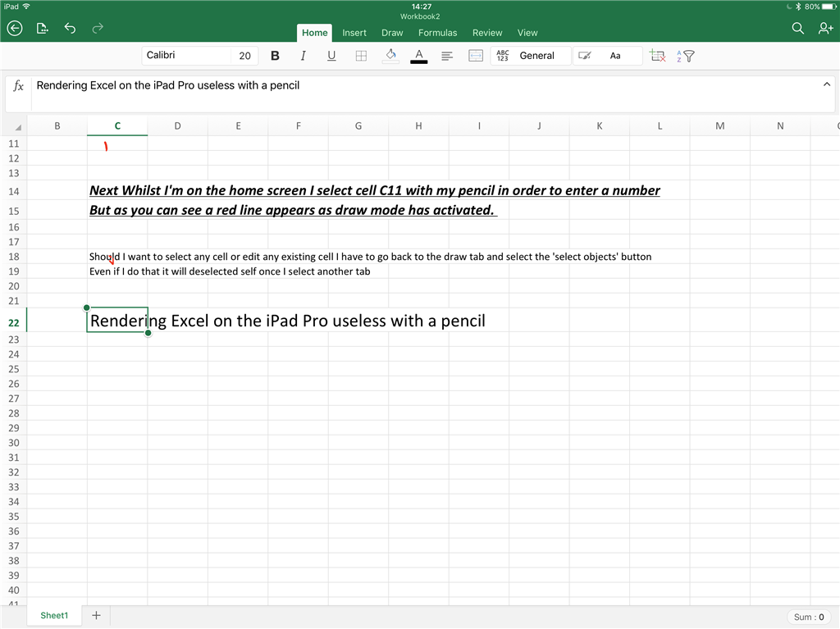
Task: Click the Merge cells icon
Action: click(x=476, y=56)
